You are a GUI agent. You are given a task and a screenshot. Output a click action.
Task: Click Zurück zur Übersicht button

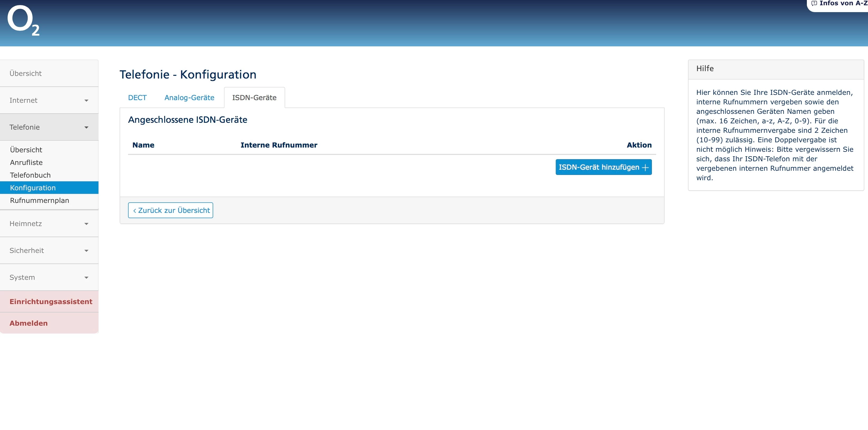point(170,210)
